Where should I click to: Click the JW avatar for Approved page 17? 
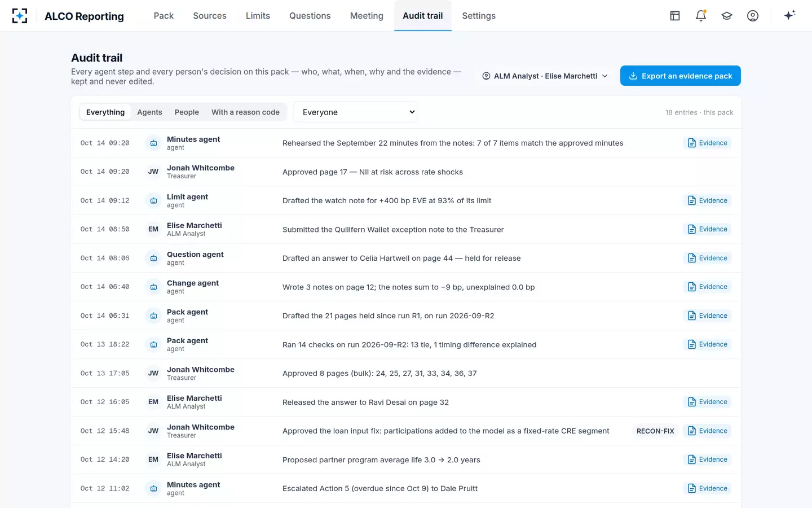click(153, 172)
